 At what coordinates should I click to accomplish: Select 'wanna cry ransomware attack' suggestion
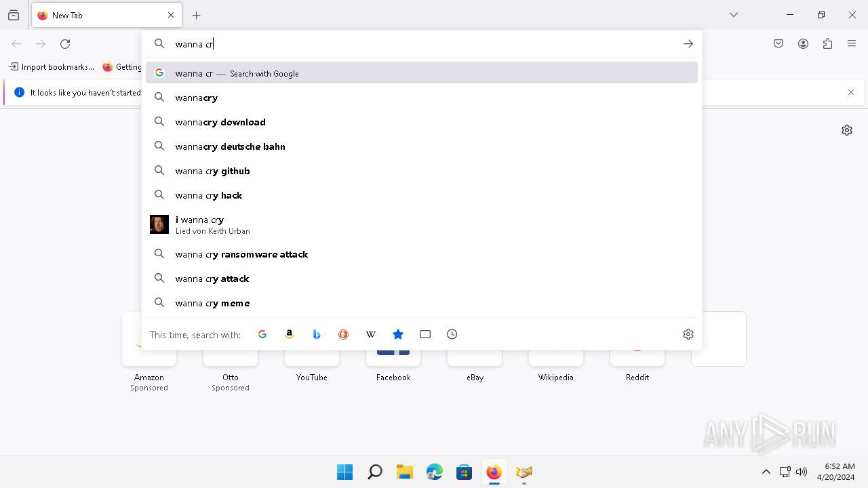(x=422, y=254)
